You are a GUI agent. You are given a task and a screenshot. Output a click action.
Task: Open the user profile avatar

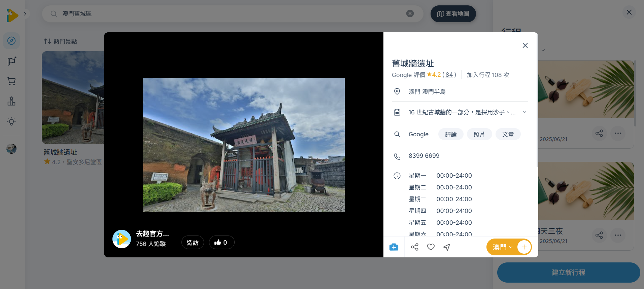tap(11, 149)
